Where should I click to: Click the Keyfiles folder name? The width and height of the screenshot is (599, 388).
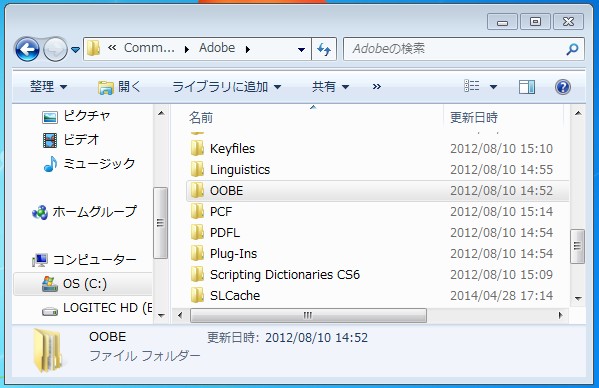click(x=232, y=149)
